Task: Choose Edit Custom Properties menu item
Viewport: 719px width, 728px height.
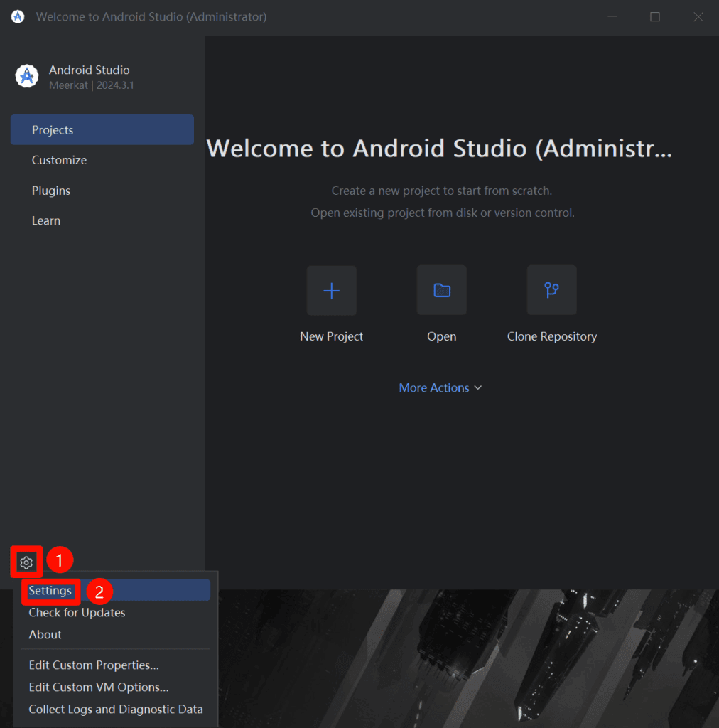Action: (94, 665)
